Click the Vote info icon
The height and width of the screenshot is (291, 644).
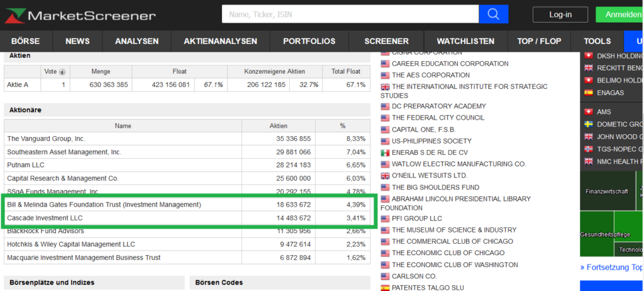62,72
